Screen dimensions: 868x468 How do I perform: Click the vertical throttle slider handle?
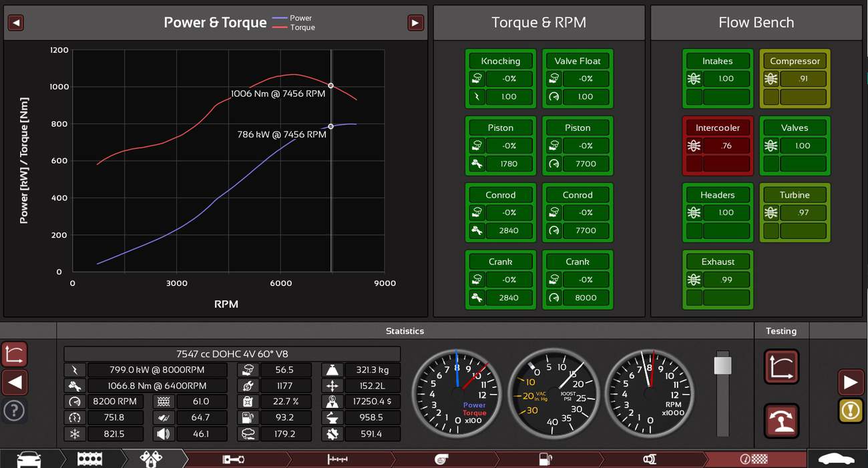point(722,365)
